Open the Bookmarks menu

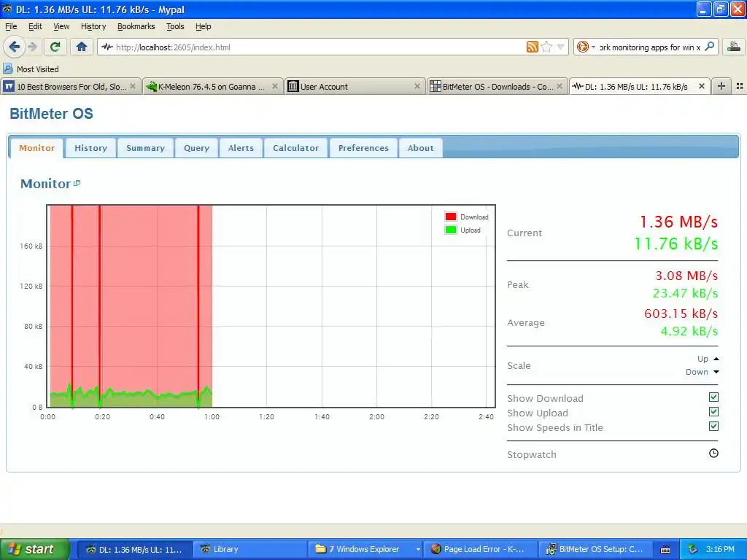point(136,27)
